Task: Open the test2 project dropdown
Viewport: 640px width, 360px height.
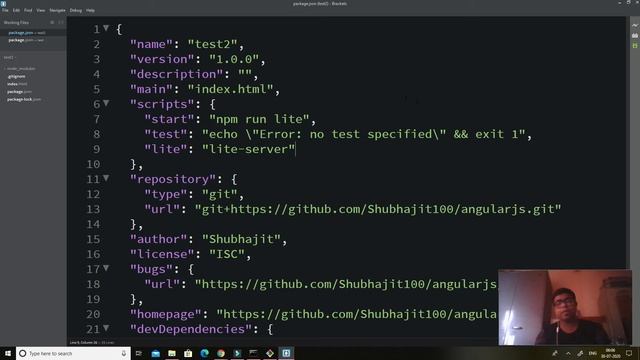Action: (x=9, y=58)
